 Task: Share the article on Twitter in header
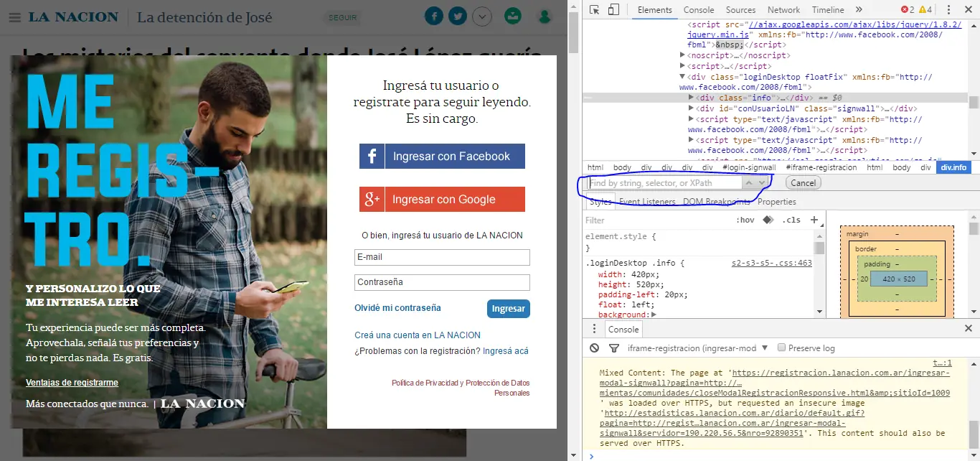coord(458,16)
